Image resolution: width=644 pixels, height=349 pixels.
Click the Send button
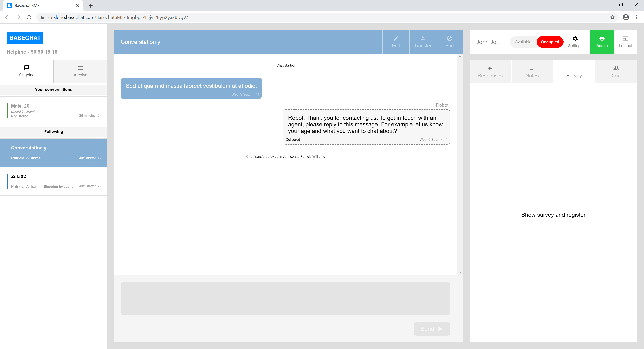coord(432,329)
